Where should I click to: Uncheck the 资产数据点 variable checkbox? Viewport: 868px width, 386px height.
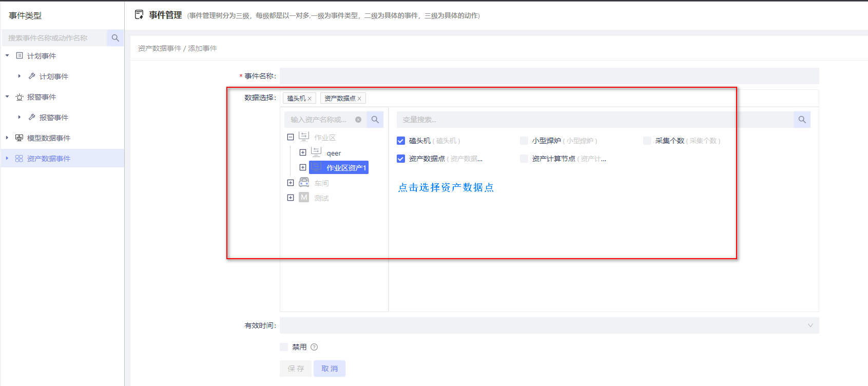tap(401, 159)
